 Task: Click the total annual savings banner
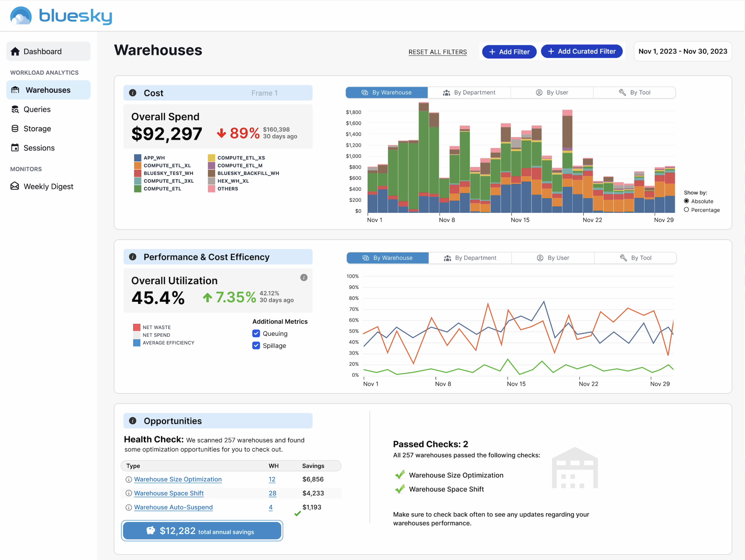point(202,531)
